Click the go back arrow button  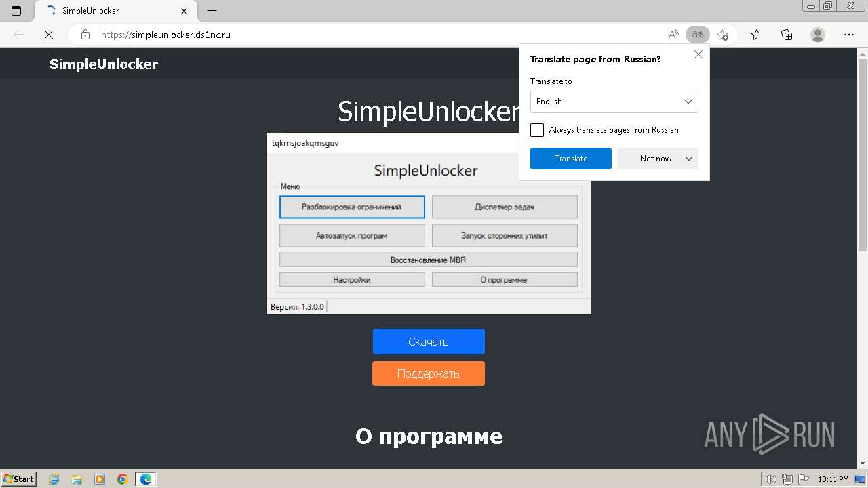19,35
